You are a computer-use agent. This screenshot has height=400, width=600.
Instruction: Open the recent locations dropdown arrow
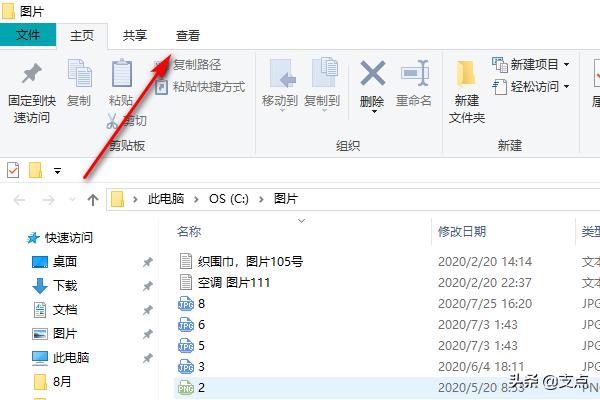(x=72, y=200)
